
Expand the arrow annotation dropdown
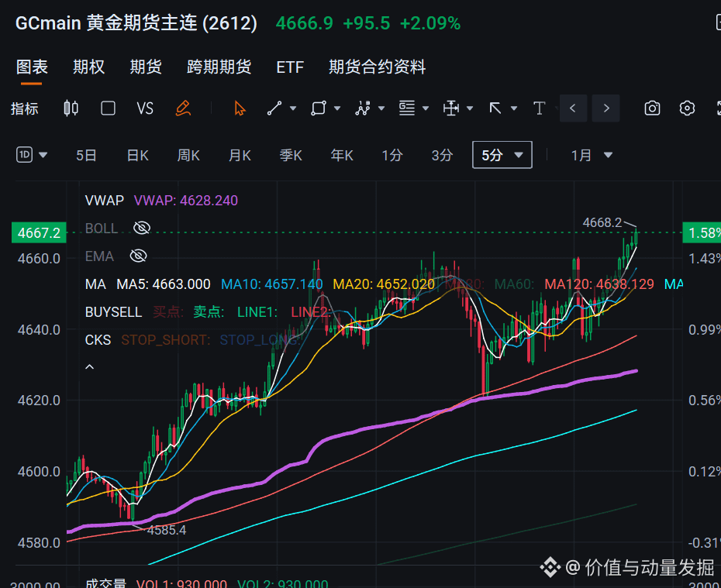(514, 108)
